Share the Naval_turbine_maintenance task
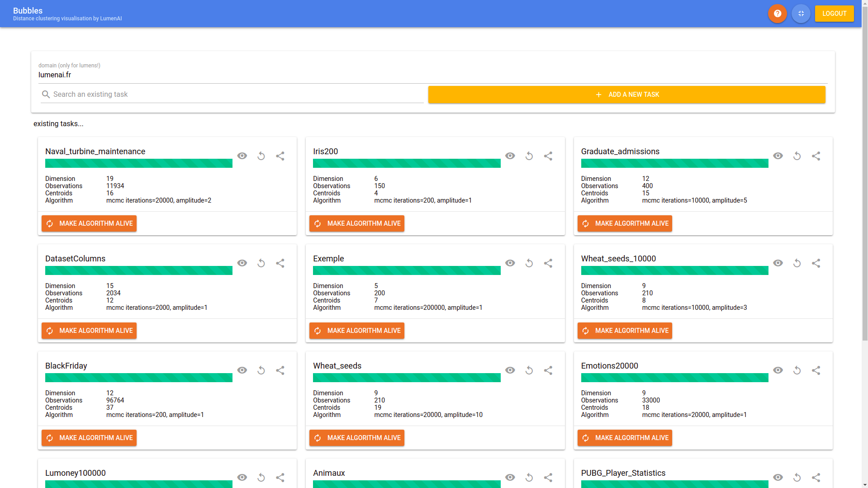 pyautogui.click(x=280, y=156)
